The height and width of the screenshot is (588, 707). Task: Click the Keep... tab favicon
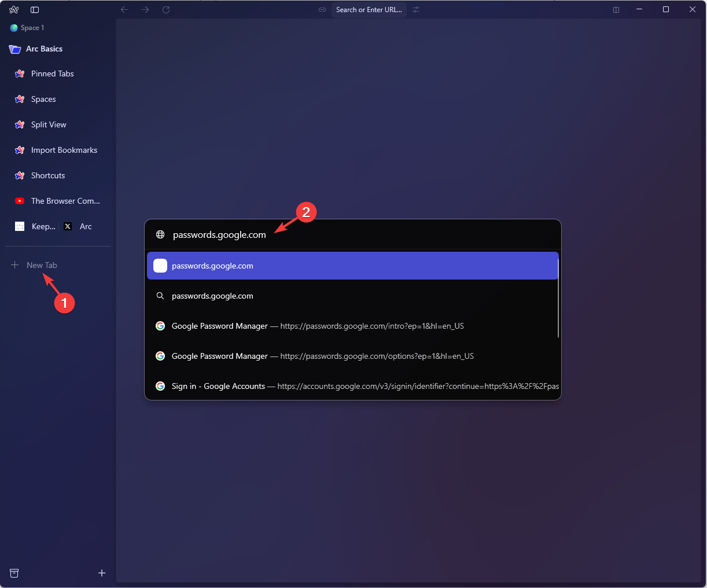(x=20, y=226)
